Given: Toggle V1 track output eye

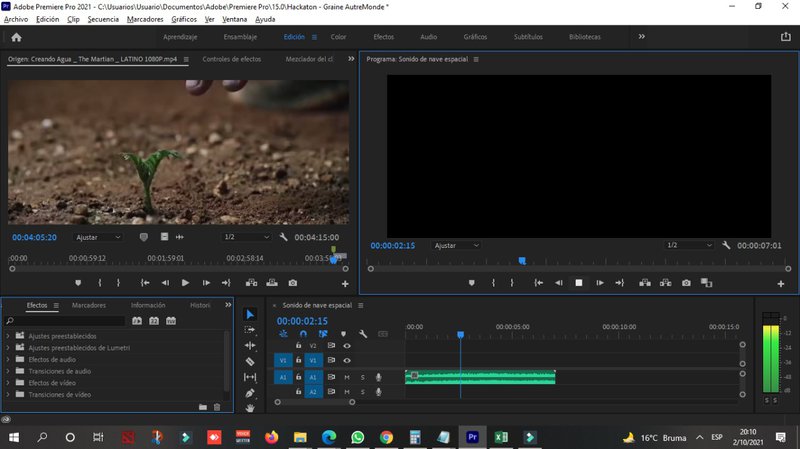Looking at the screenshot, I should (x=347, y=360).
